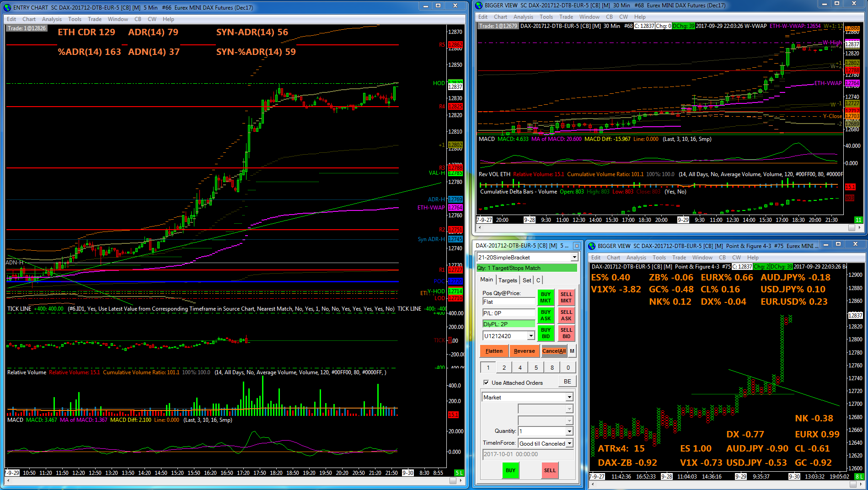
Task: Click the R1 price marker on the ENTRY CHART
Action: [455, 270]
